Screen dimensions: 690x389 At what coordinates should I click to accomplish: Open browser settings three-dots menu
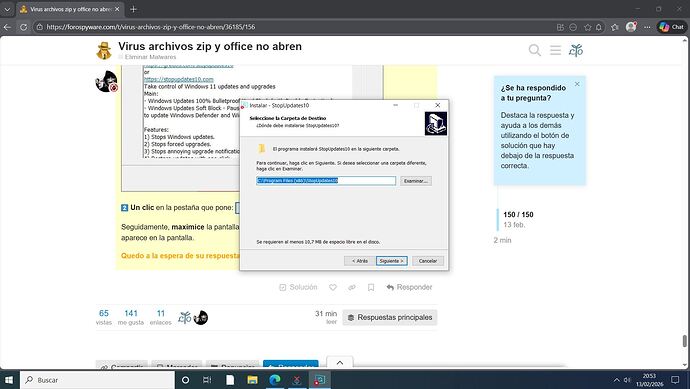647,27
